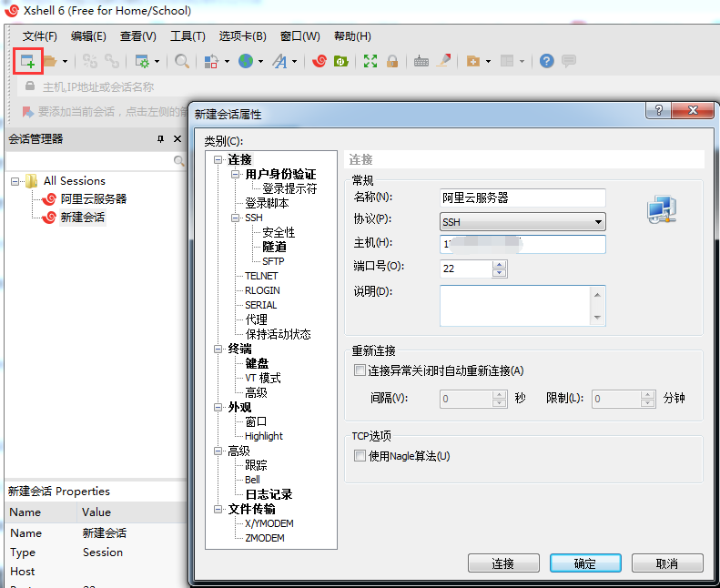720x588 pixels.
Task: Select 隧道 in category tree
Action: [x=274, y=247]
